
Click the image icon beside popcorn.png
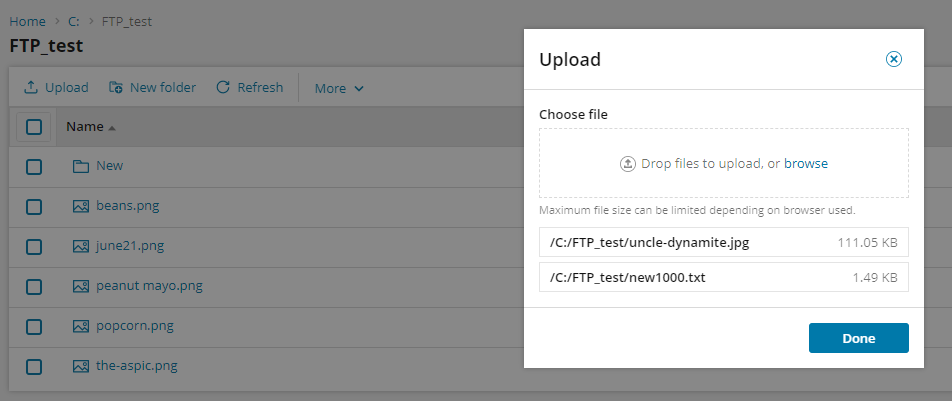point(81,326)
